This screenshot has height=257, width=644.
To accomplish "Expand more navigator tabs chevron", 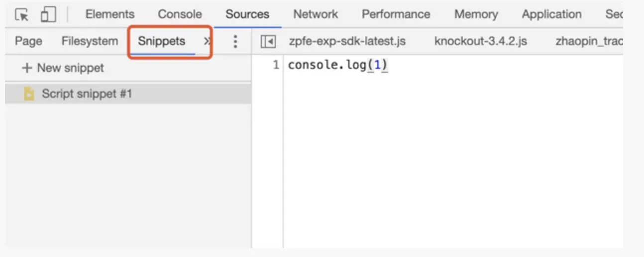I will pyautogui.click(x=207, y=41).
